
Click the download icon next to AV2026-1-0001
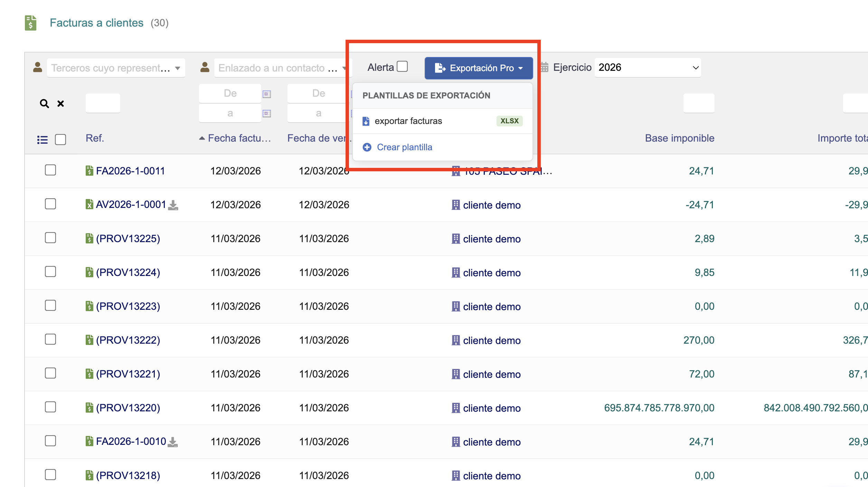pyautogui.click(x=173, y=205)
